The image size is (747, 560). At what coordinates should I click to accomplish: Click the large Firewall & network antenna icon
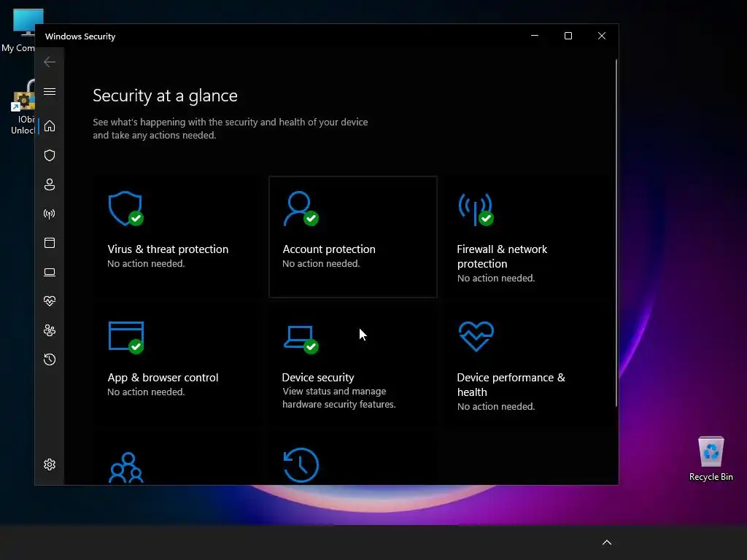point(476,209)
